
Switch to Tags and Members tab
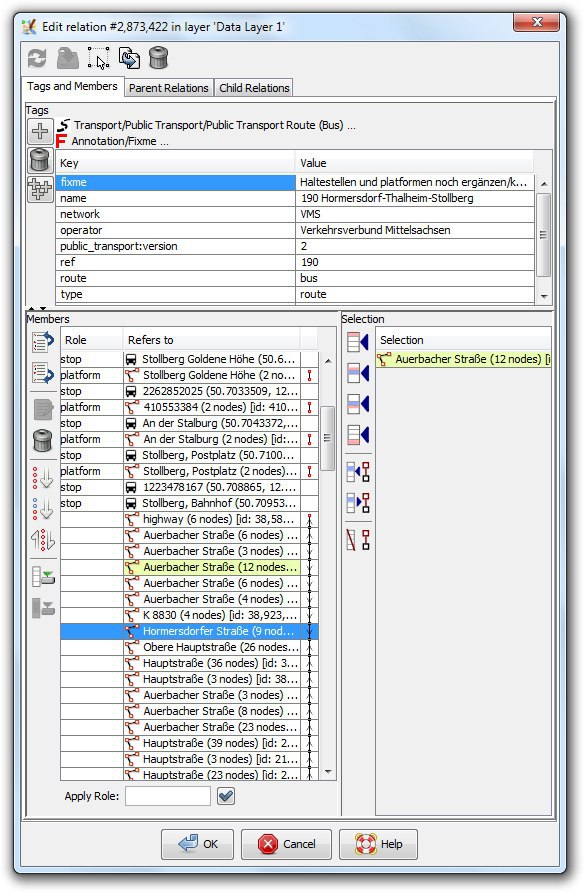(72, 86)
